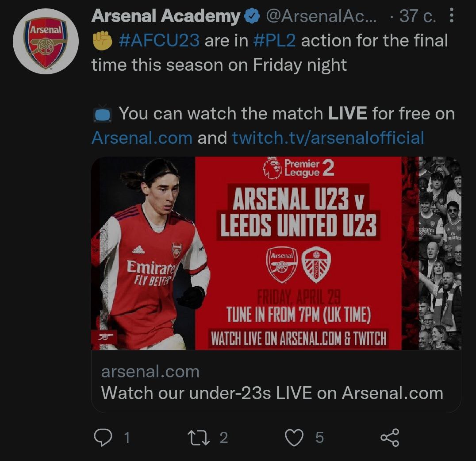The image size is (476, 461).
Task: Open the #AFCU23 hashtag
Action: (159, 41)
